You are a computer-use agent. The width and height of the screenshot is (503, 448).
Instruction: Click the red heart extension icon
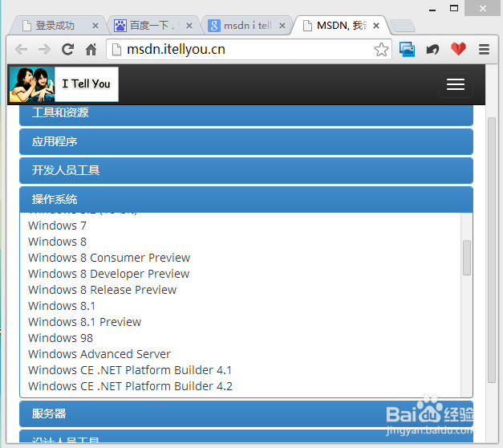point(458,49)
